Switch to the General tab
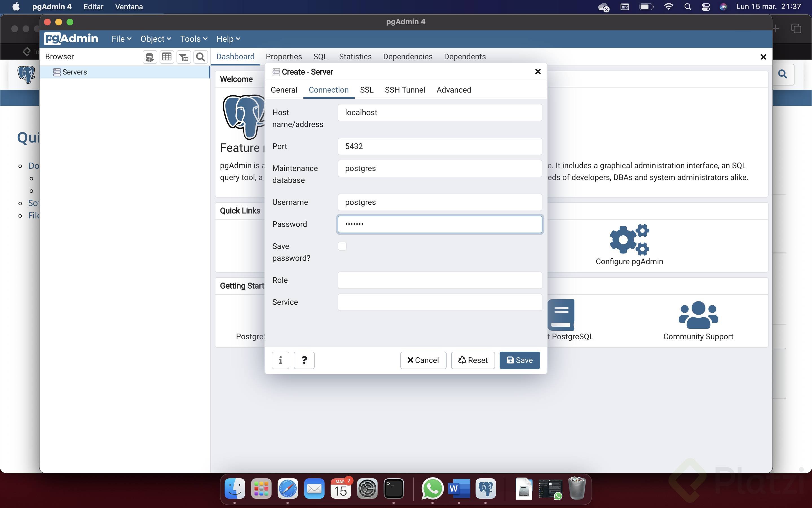 click(284, 90)
